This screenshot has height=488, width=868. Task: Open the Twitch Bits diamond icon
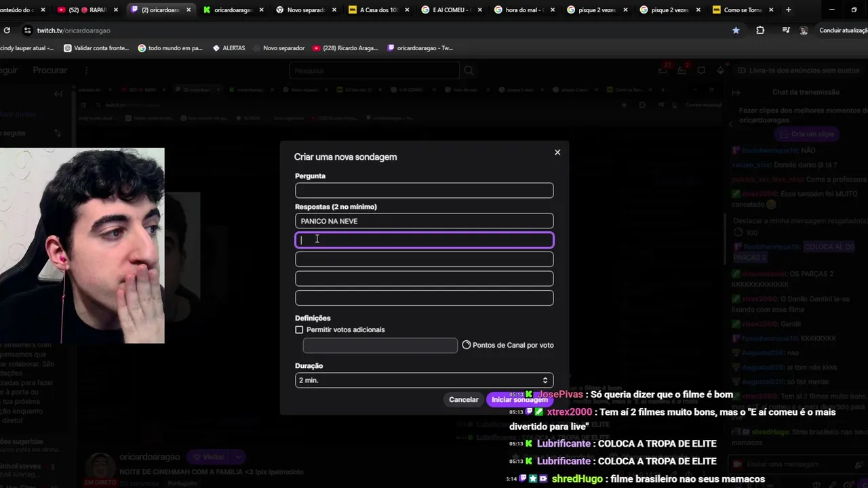point(720,70)
